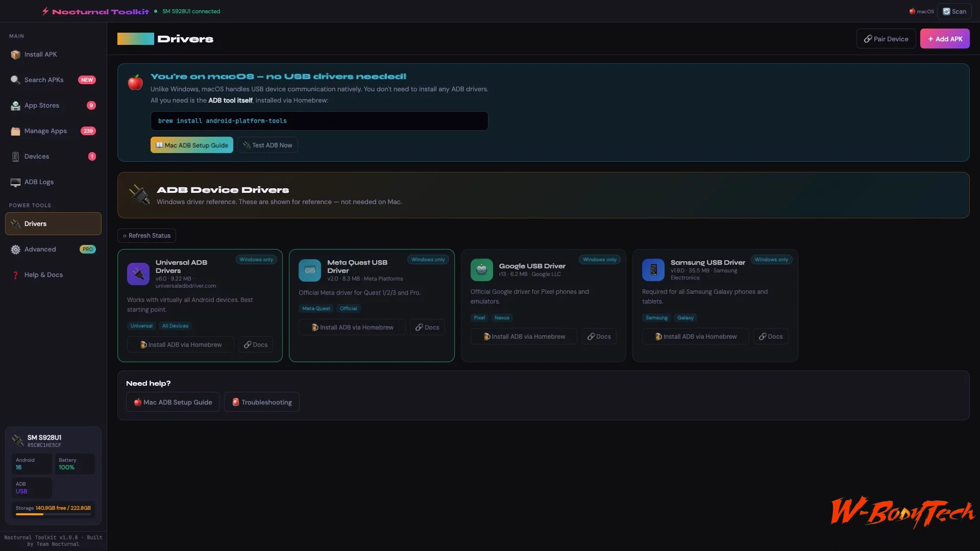
Task: Click the Add APK button
Action: click(945, 39)
